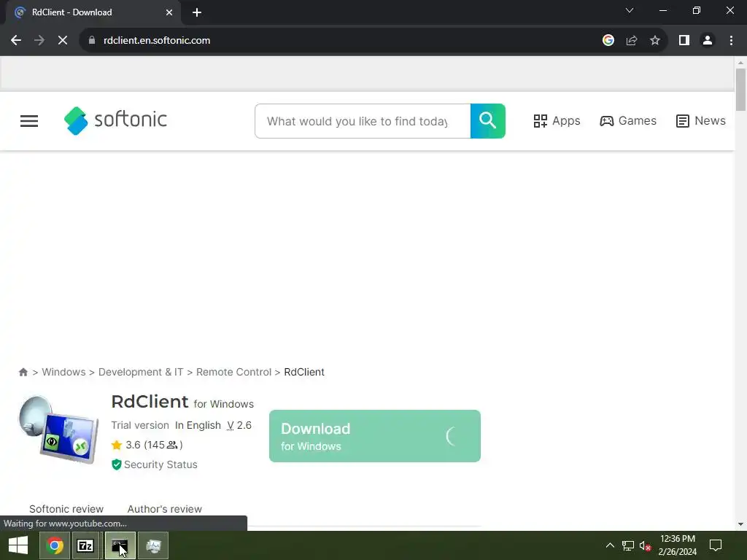
Task: Click the scrollbar down arrow
Action: click(740, 524)
